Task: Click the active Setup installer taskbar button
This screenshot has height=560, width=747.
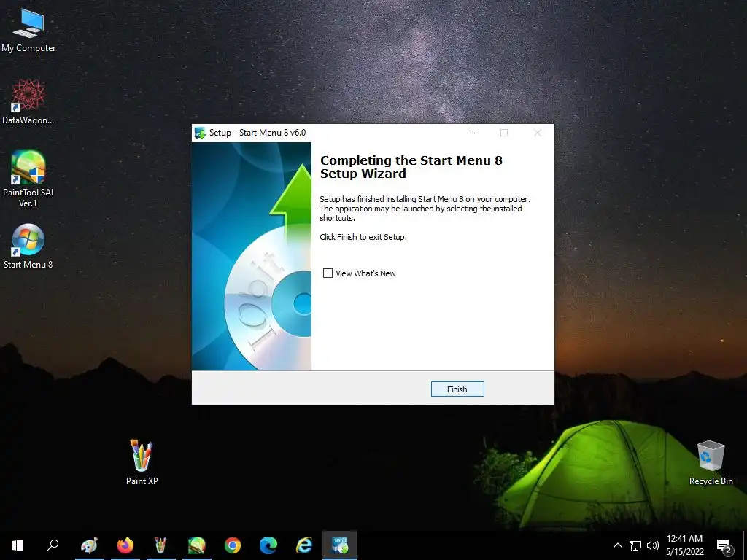Action: pyautogui.click(x=340, y=545)
